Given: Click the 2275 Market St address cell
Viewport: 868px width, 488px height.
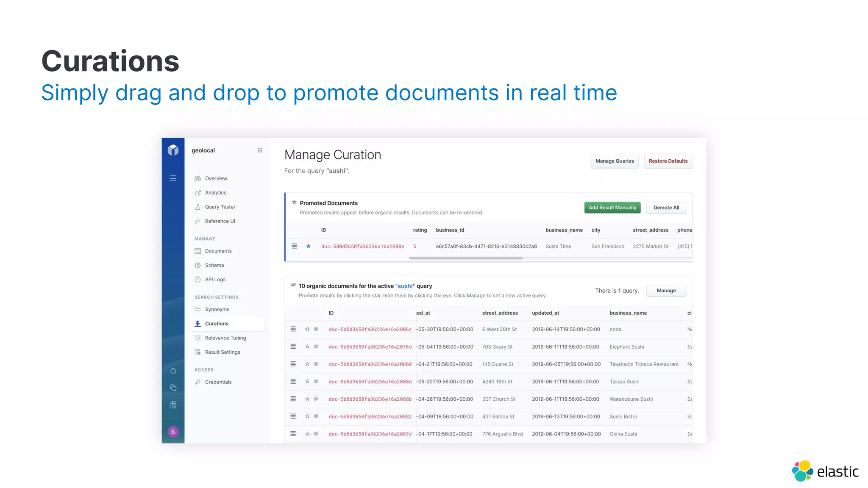Looking at the screenshot, I should pyautogui.click(x=651, y=247).
